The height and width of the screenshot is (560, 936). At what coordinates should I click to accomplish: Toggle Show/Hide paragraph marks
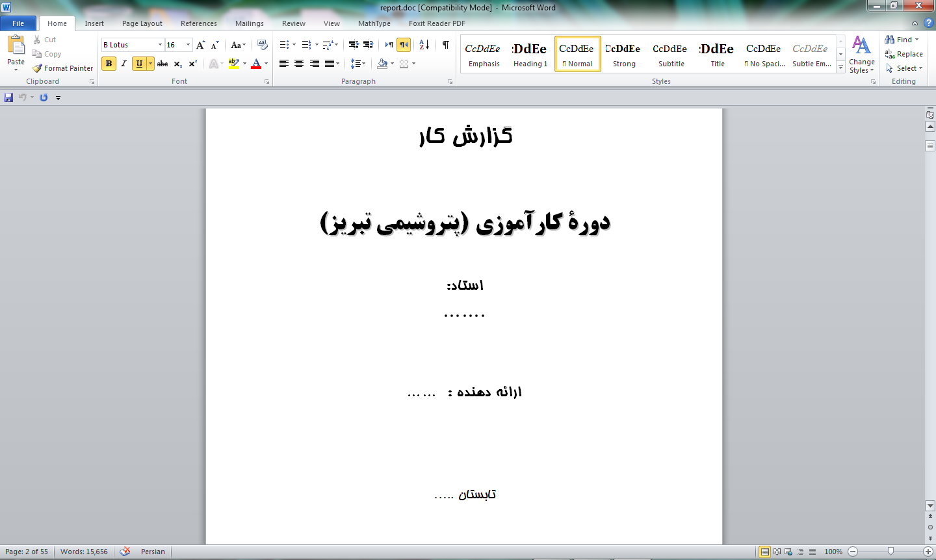click(x=446, y=45)
